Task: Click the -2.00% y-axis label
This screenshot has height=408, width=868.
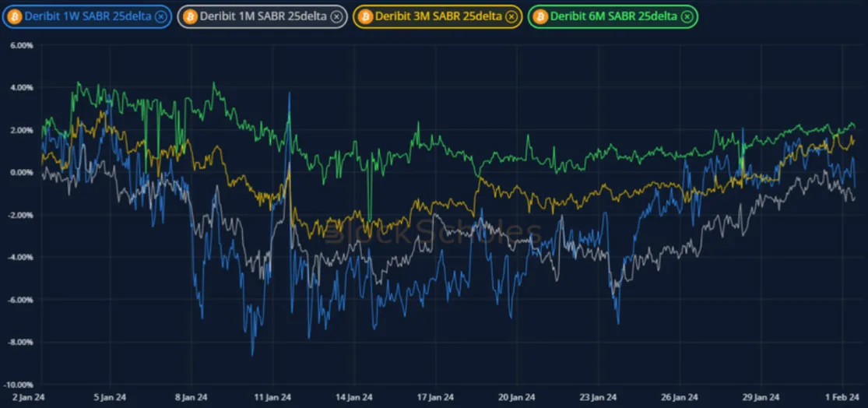Action: [x=21, y=215]
